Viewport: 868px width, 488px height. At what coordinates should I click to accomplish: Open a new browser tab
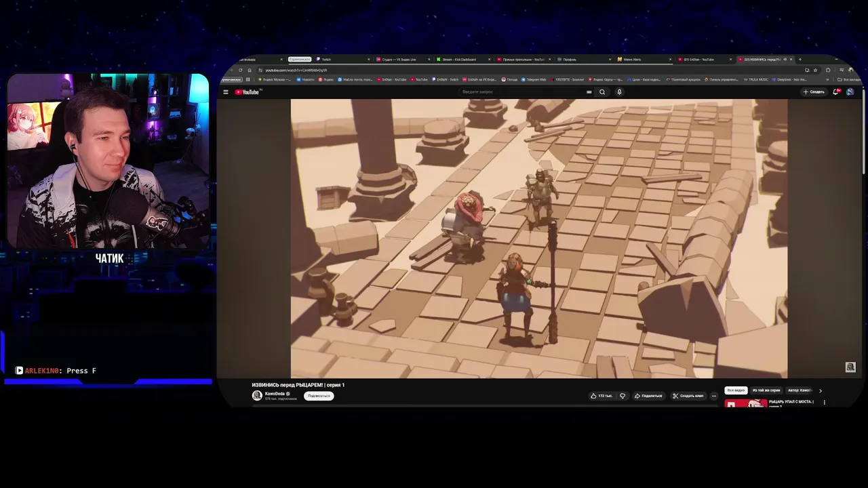tap(800, 59)
